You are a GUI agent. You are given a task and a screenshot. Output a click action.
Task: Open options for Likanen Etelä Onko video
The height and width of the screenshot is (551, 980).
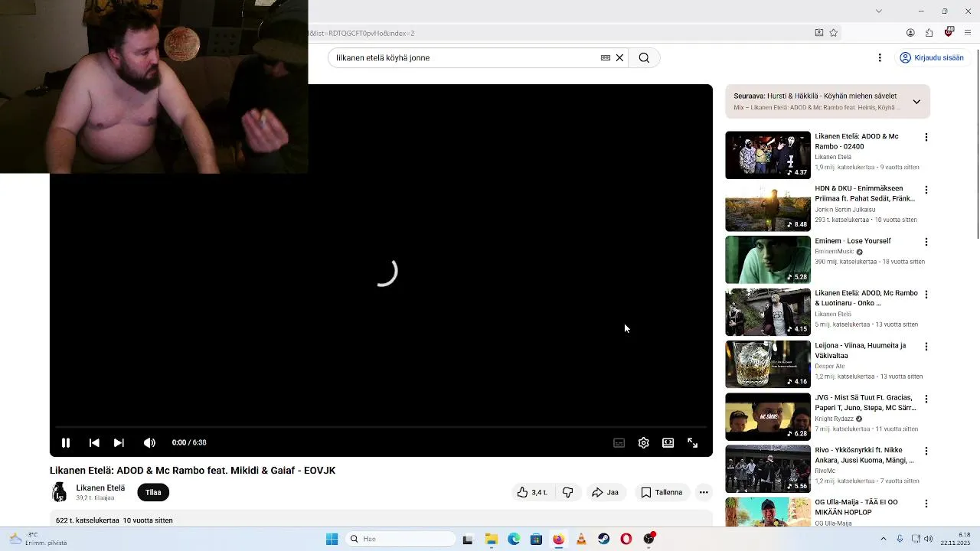click(926, 294)
